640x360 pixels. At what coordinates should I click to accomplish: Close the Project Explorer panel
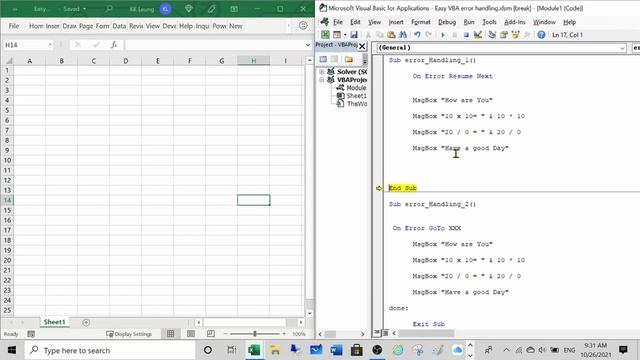coord(362,46)
